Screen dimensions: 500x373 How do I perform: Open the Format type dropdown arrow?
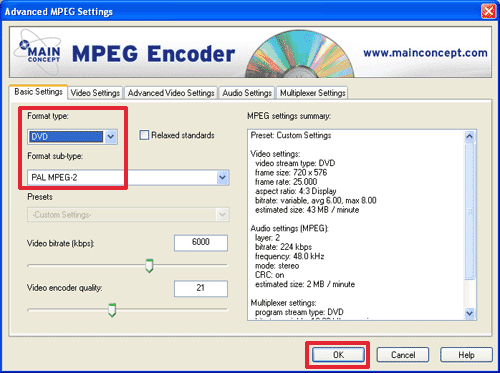[111, 137]
